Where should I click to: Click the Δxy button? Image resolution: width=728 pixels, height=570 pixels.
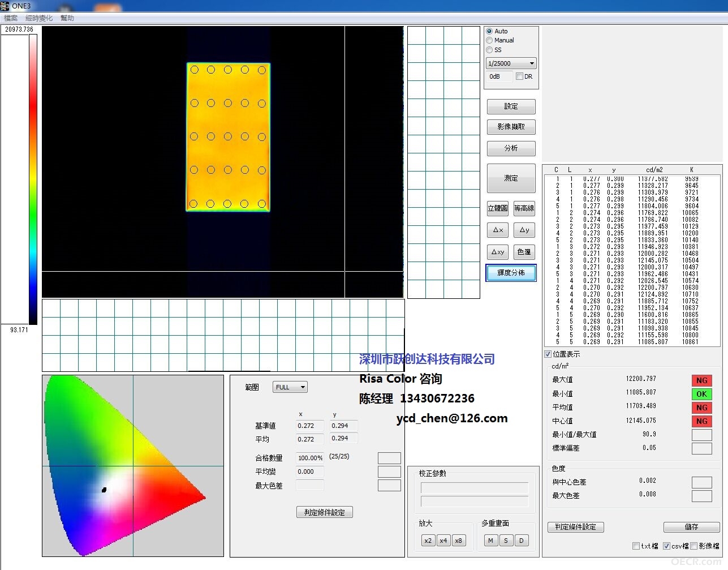tap(498, 252)
